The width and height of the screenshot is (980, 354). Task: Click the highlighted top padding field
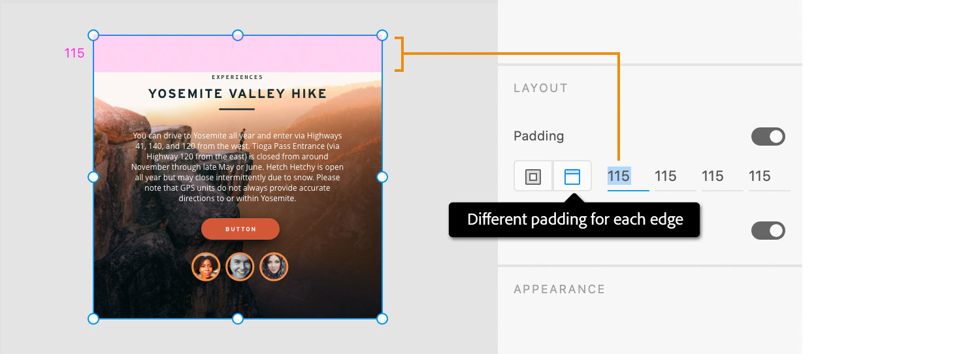tap(619, 176)
